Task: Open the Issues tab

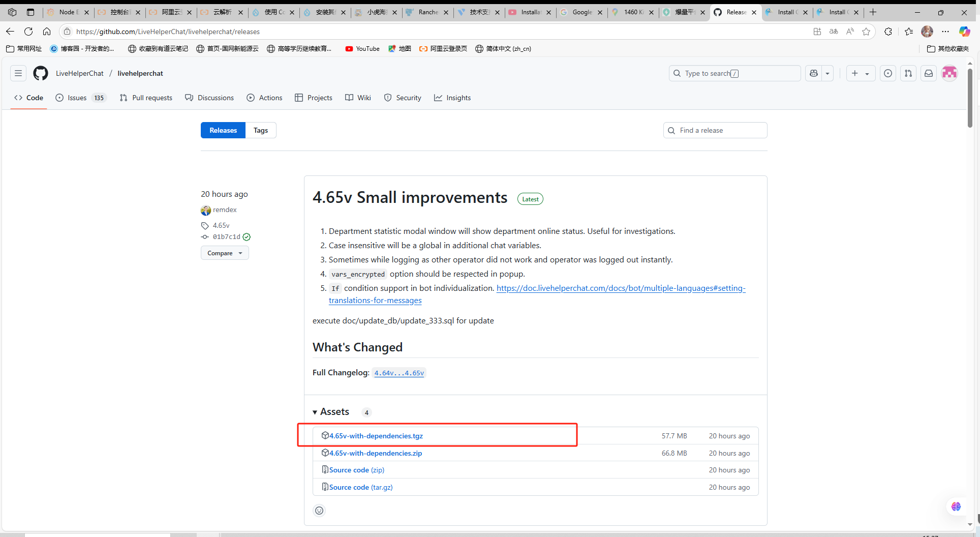Action: 81,98
